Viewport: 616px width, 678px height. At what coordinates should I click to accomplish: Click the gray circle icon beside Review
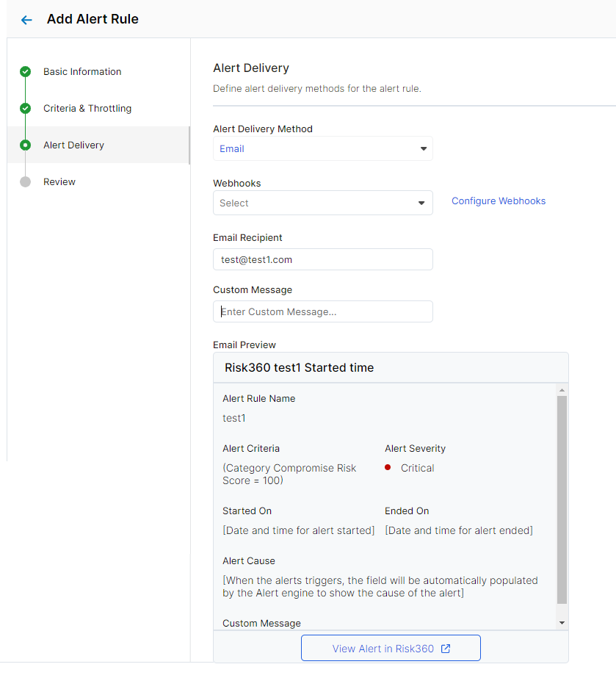26,181
